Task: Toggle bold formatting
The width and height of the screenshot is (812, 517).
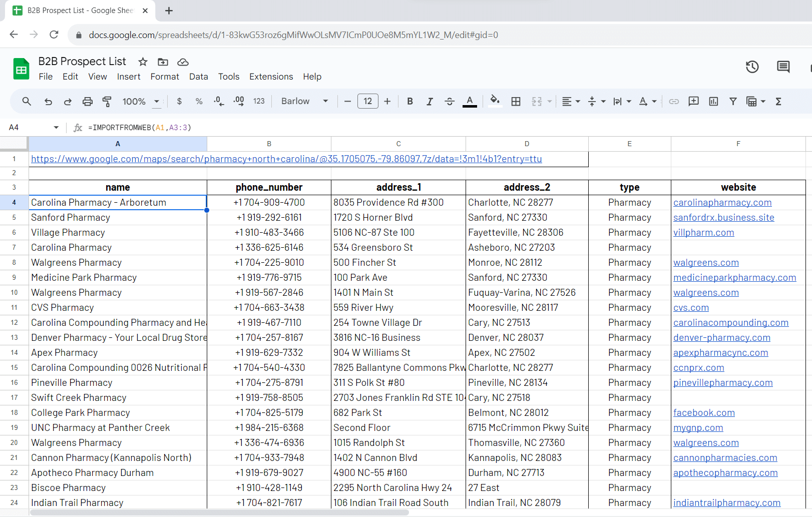Action: (410, 102)
